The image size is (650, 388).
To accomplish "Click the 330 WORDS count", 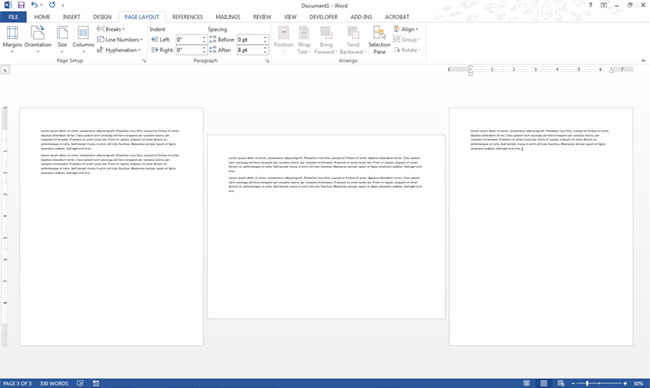I will click(54, 383).
